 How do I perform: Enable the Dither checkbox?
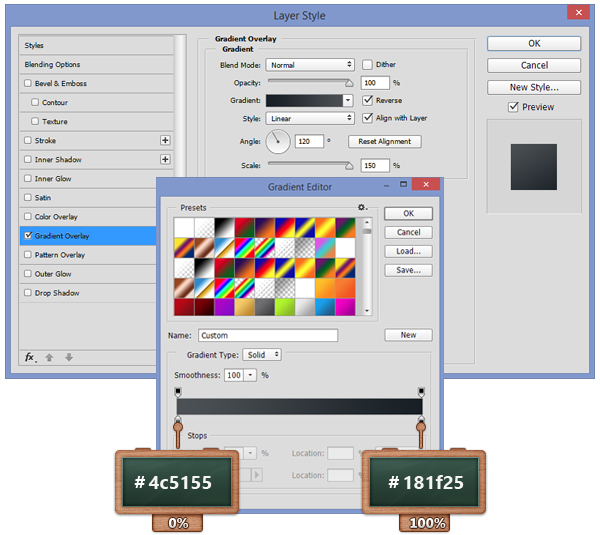[x=367, y=65]
